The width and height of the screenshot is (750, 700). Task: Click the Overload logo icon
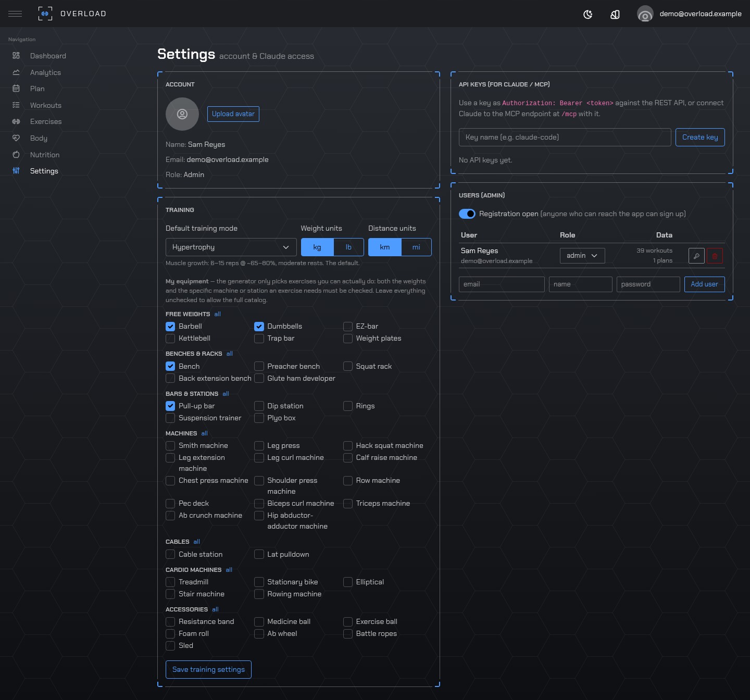pos(45,14)
